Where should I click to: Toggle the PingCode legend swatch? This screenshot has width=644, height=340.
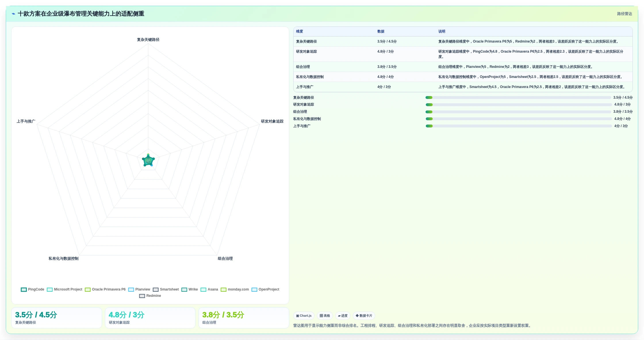click(24, 289)
